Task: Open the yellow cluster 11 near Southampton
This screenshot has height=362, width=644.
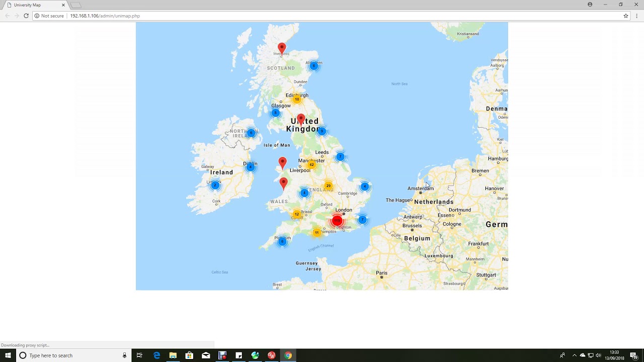Action: (x=316, y=232)
